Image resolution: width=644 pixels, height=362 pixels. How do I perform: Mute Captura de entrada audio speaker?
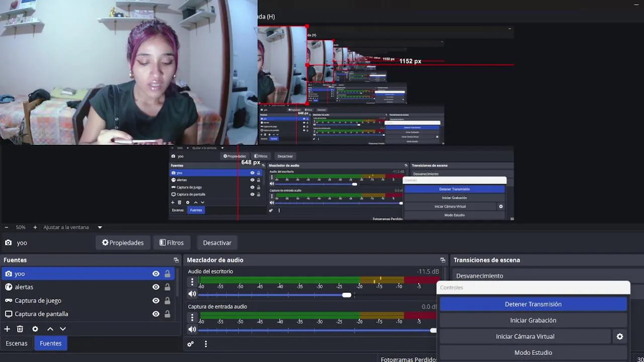point(192,330)
